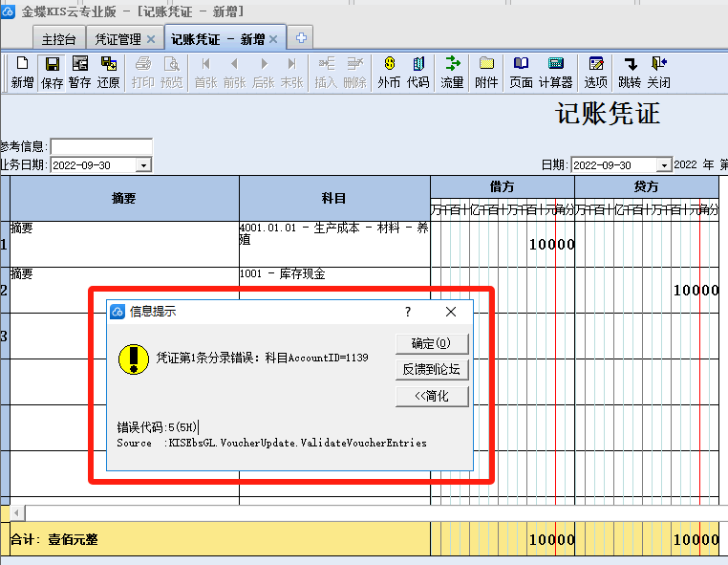Image resolution: width=728 pixels, height=565 pixels.
Task: Click the 借方 column header
Action: (503, 187)
